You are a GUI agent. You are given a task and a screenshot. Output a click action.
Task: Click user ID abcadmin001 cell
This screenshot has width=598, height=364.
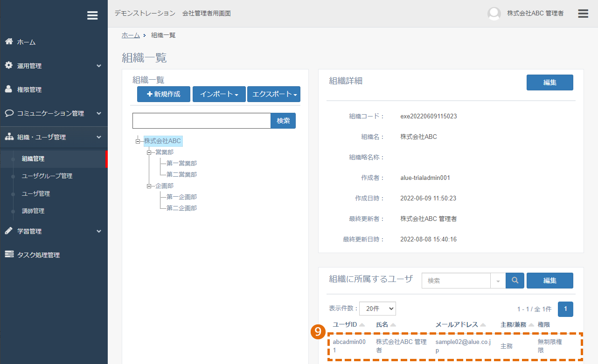pos(349,346)
